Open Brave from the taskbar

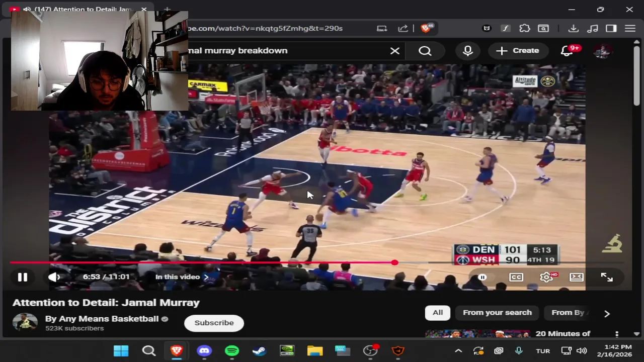coord(177,350)
